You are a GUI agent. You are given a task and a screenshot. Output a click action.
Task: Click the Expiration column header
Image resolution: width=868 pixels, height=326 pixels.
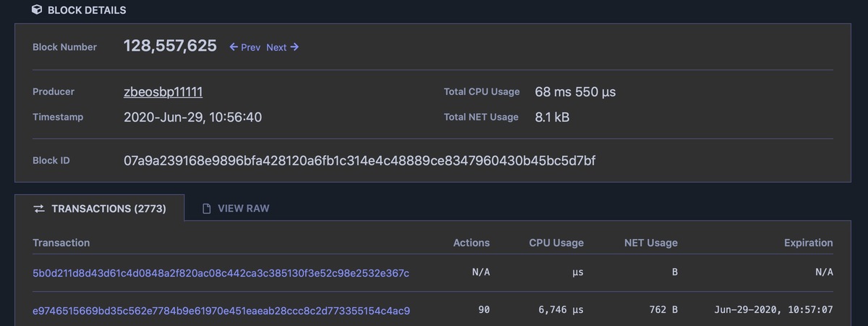point(808,243)
